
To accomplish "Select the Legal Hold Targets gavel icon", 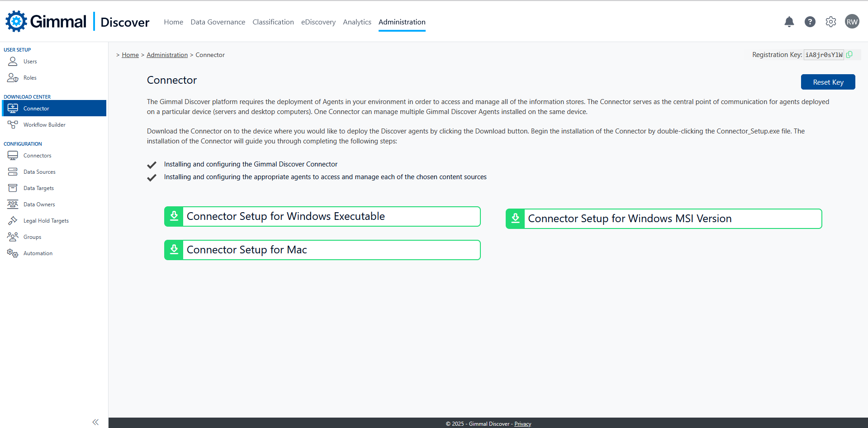I will (x=13, y=221).
